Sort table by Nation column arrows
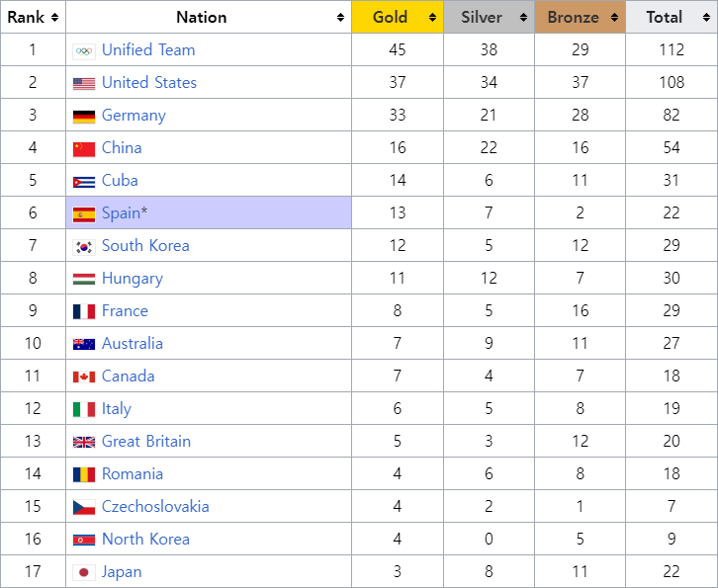Screen dimensions: 718x588 [341, 17]
